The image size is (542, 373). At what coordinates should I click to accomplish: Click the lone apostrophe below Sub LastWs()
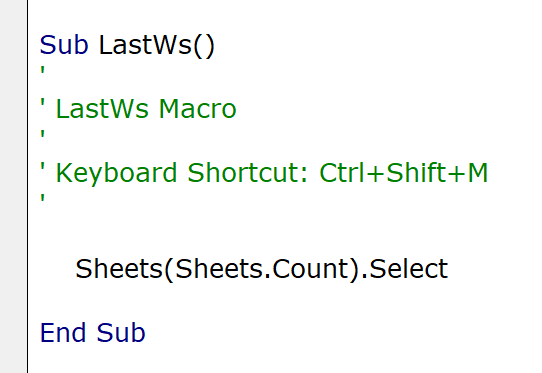click(43, 71)
